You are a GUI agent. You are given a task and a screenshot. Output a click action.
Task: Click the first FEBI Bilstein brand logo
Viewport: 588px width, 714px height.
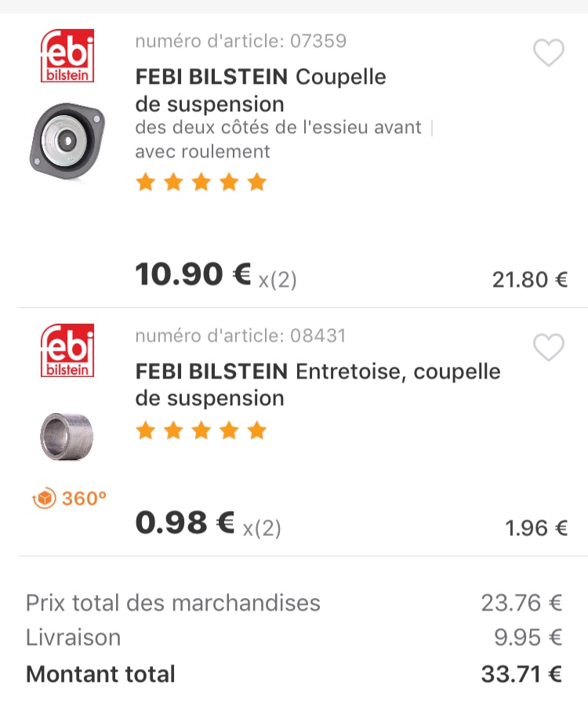pos(67,56)
